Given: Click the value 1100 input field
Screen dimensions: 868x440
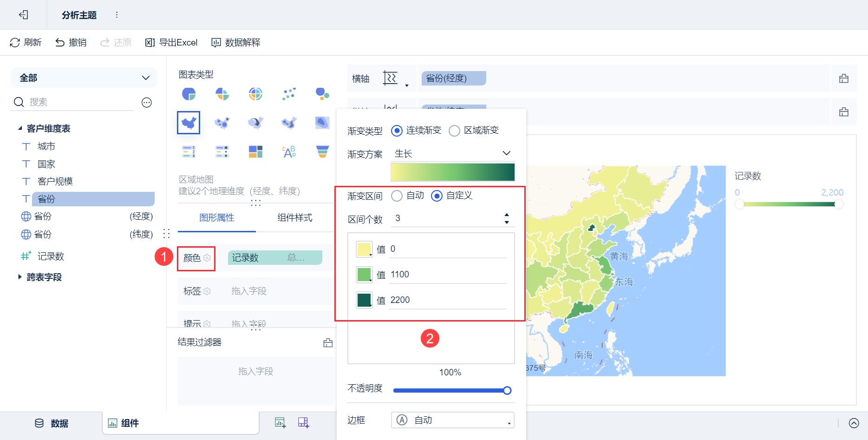Looking at the screenshot, I should click(447, 275).
